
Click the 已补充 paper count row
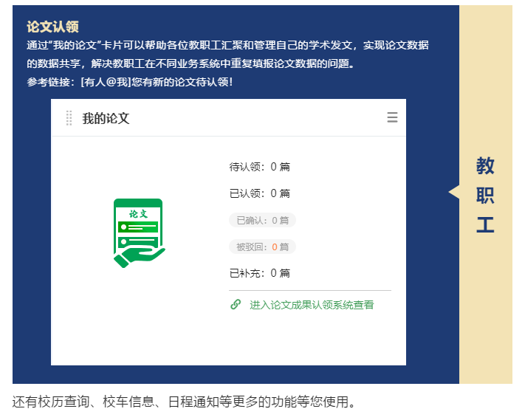click(x=260, y=273)
